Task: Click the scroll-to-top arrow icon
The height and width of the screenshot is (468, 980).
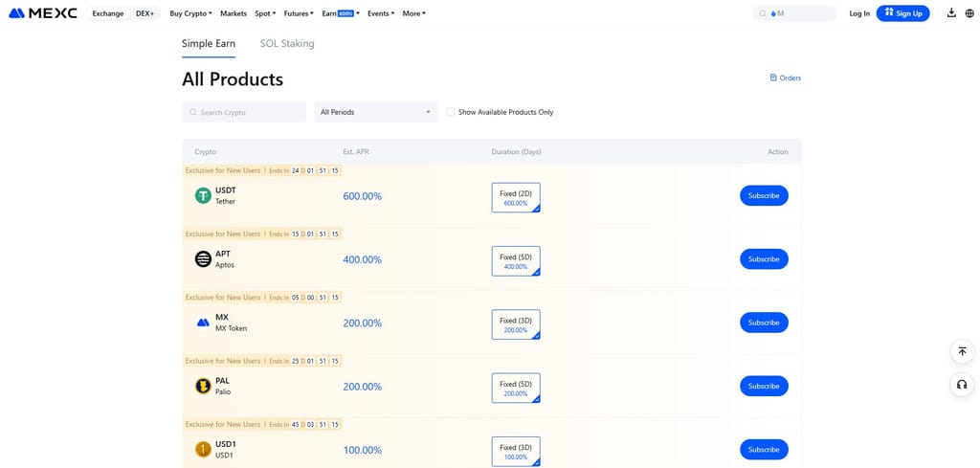Action: 962,352
